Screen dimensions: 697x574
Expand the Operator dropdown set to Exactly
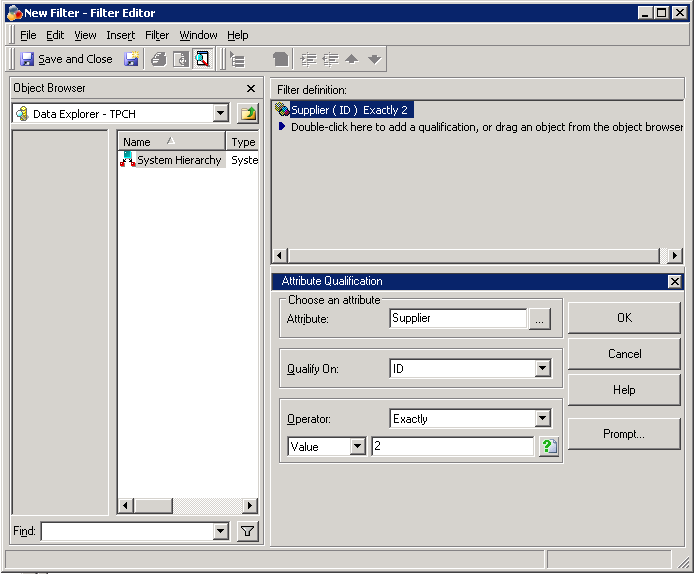coord(542,419)
